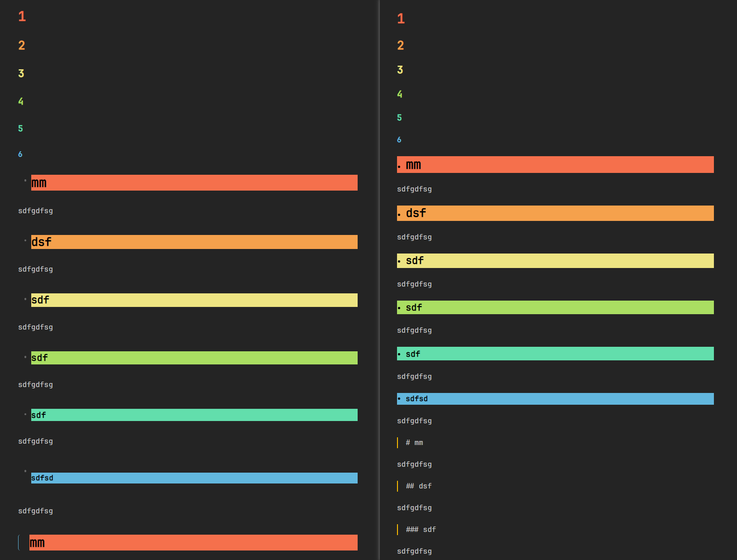Click the divider between the two panes
Image resolution: width=737 pixels, height=560 pixels.
point(379,280)
